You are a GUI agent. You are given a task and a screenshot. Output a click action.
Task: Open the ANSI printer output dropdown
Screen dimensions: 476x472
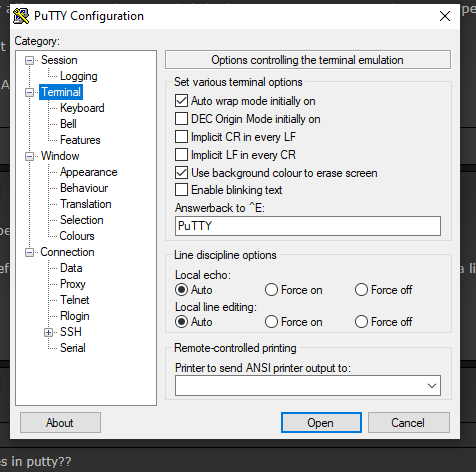pos(432,386)
